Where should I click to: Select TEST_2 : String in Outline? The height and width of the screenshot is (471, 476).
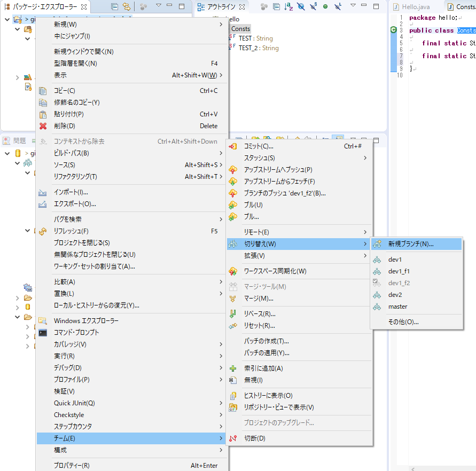pyautogui.click(x=259, y=48)
